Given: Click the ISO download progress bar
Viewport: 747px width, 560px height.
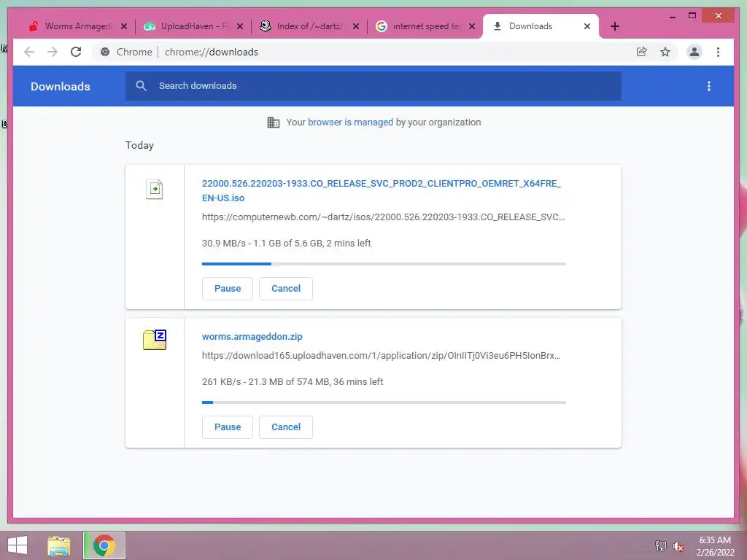Looking at the screenshot, I should 384,264.
